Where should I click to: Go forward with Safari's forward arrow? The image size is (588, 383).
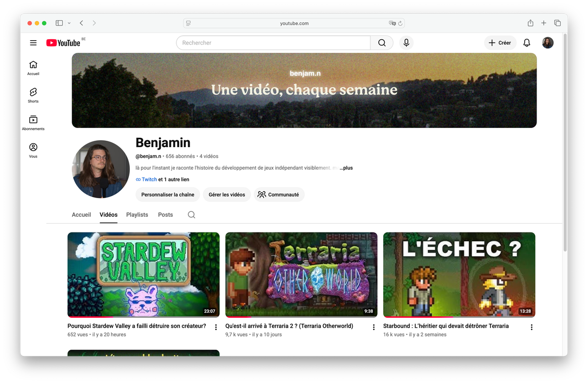coord(94,23)
